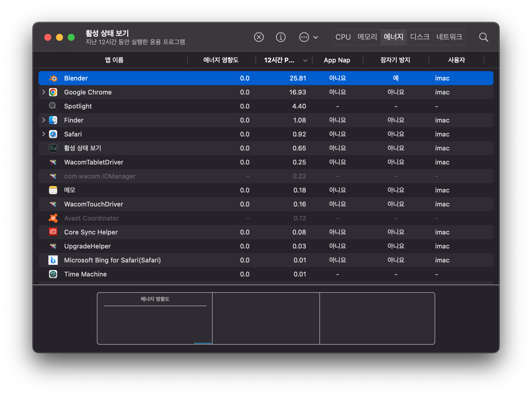Select UpgradeHelper in the list

pyautogui.click(x=87, y=246)
